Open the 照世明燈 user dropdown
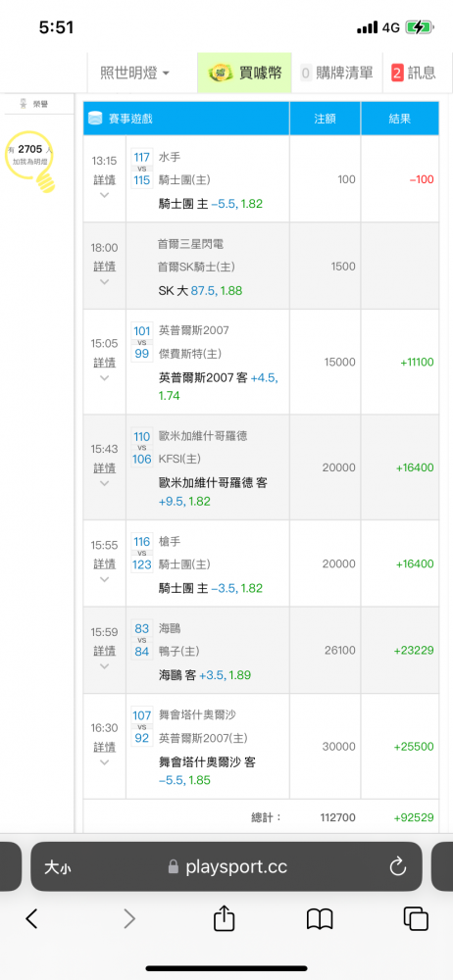Image resolution: width=453 pixels, height=980 pixels. (134, 73)
